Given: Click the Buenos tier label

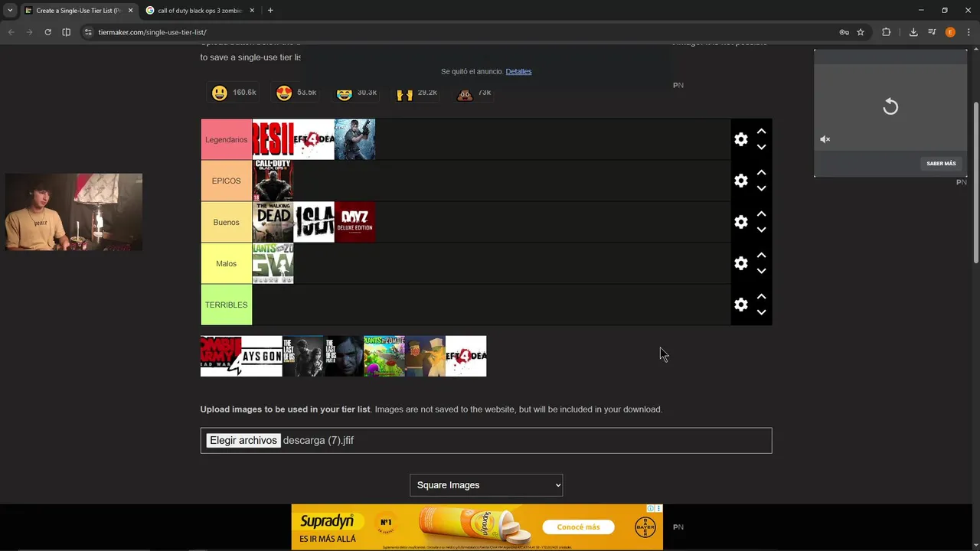Looking at the screenshot, I should point(226,222).
